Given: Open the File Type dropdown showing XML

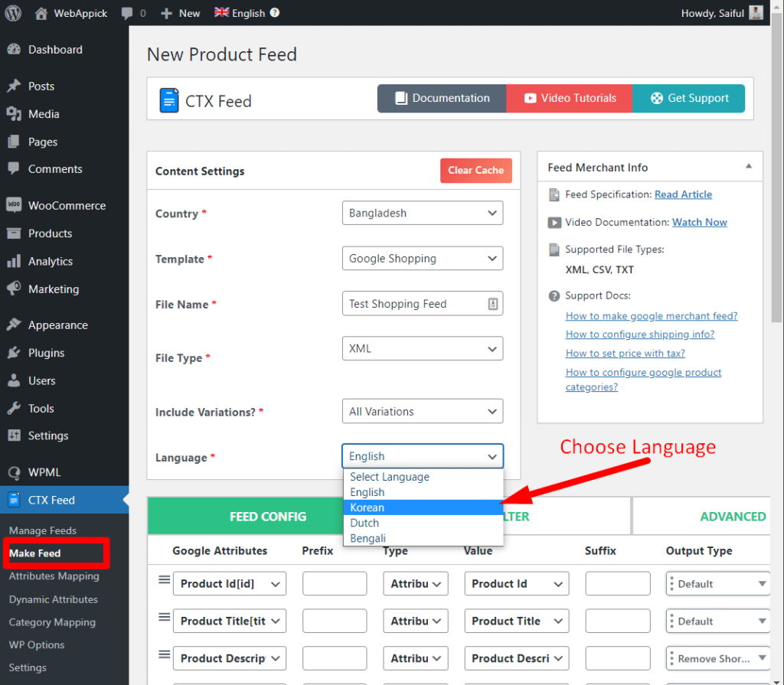Looking at the screenshot, I should coord(423,348).
